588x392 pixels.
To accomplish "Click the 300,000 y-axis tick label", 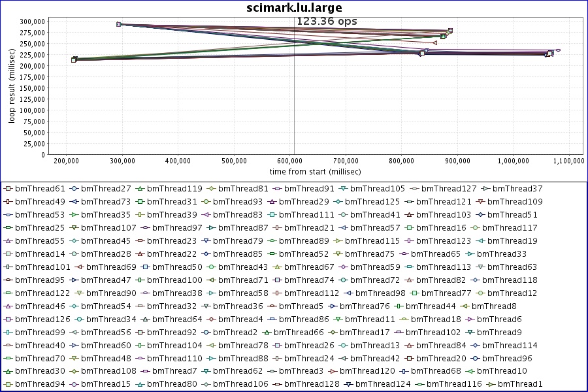I will [31, 21].
